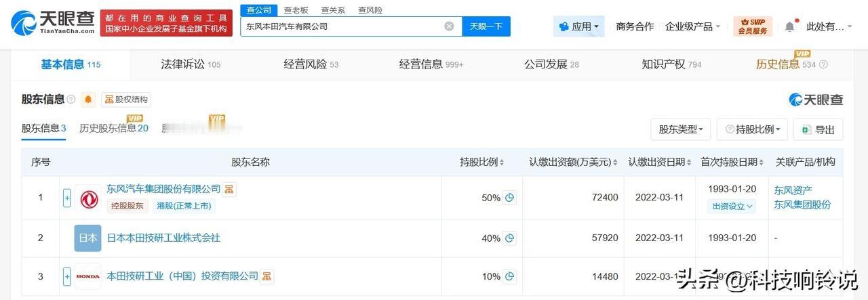Open 股权结构 button
This screenshot has width=868, height=300.
126,100
